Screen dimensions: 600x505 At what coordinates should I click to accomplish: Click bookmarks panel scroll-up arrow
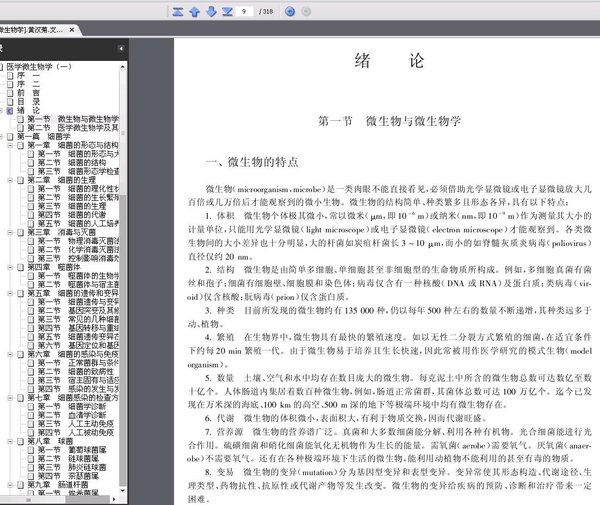(122, 67)
